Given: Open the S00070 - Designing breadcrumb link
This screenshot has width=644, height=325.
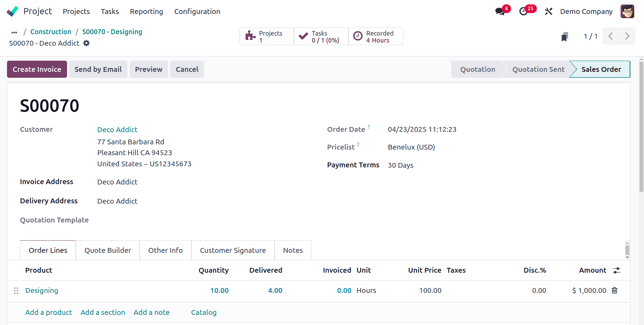Looking at the screenshot, I should [x=112, y=32].
